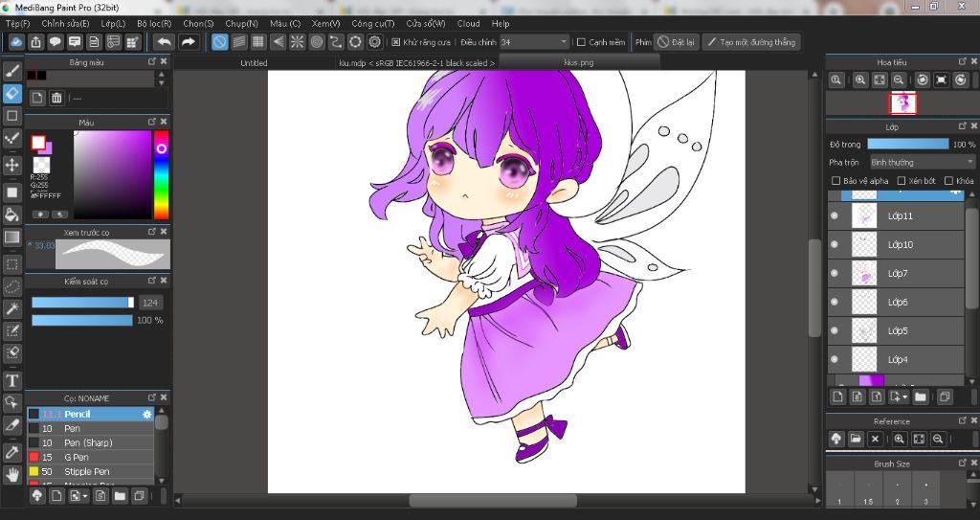Open the Điều chỉnh value dropdown
The height and width of the screenshot is (520, 980).
point(534,42)
